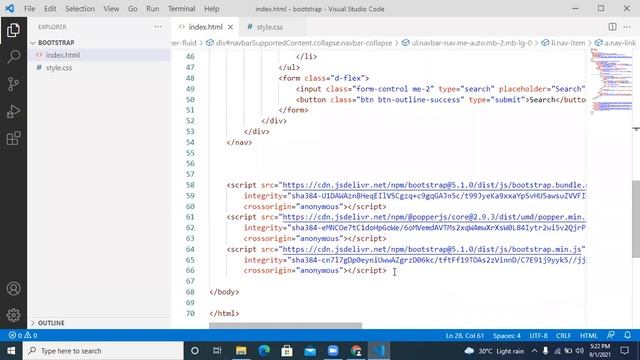
Task: Open the Source Control view
Action: [13, 84]
